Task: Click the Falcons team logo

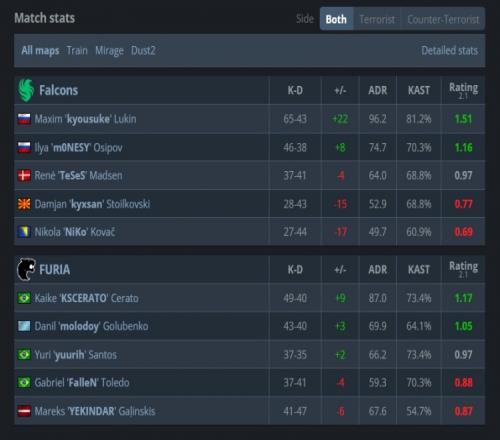Action: click(26, 90)
